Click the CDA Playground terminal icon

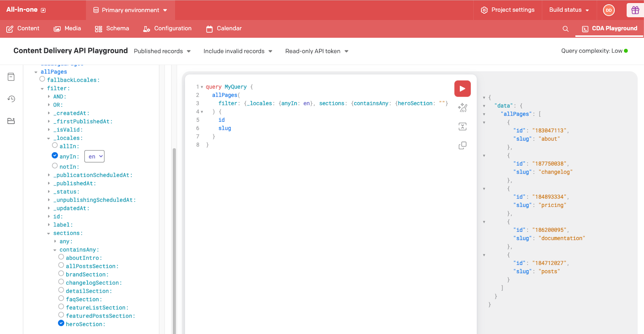click(x=585, y=29)
